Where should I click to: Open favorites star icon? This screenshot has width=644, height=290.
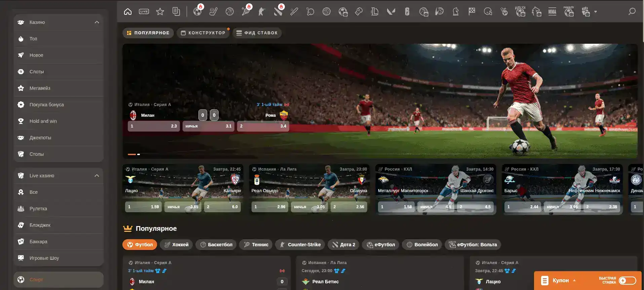pyautogui.click(x=160, y=12)
